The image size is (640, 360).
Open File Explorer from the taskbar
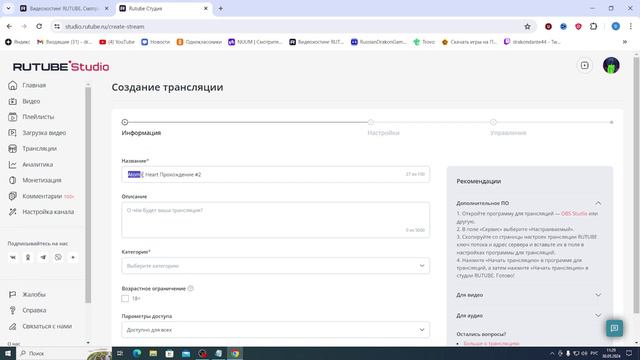pos(153,353)
